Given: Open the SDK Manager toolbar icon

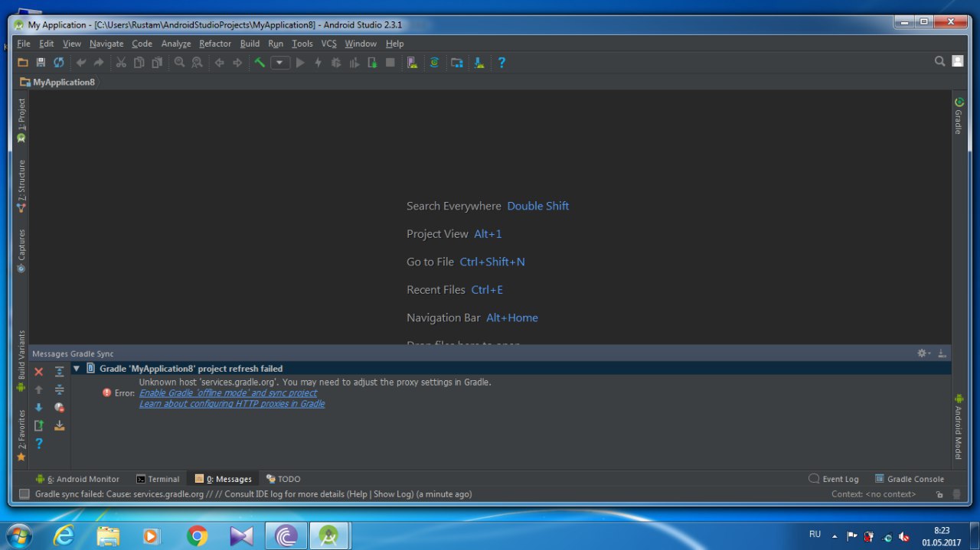Looking at the screenshot, I should pyautogui.click(x=479, y=63).
